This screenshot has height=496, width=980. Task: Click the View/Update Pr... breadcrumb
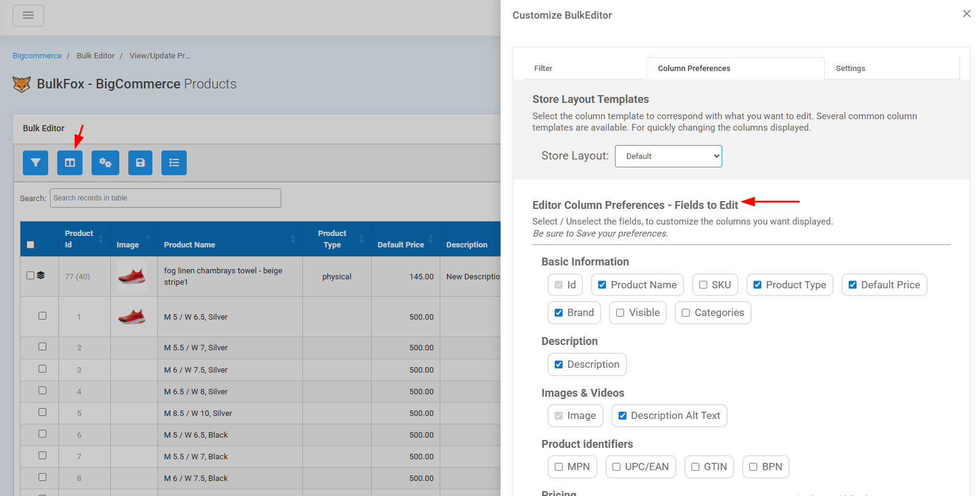pyautogui.click(x=160, y=56)
